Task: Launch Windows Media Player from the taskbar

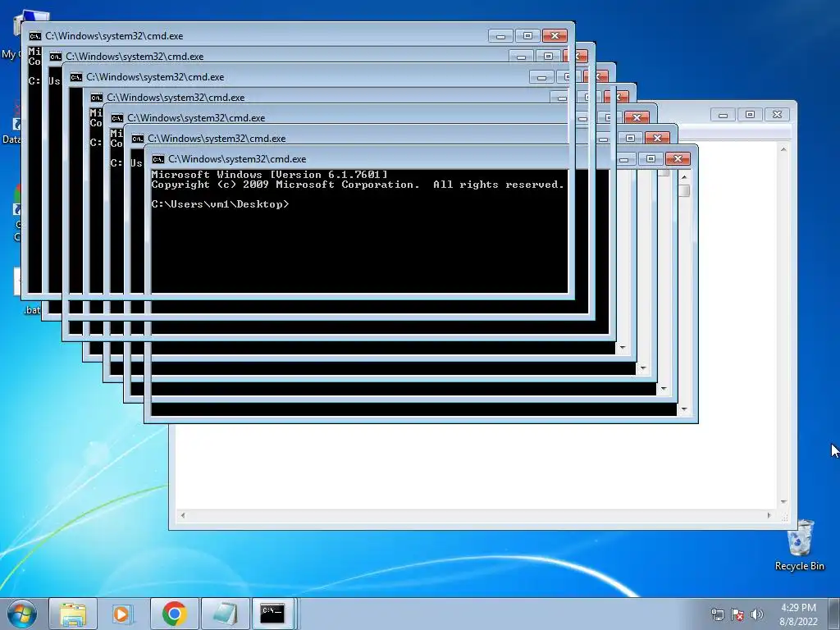Action: [x=123, y=614]
